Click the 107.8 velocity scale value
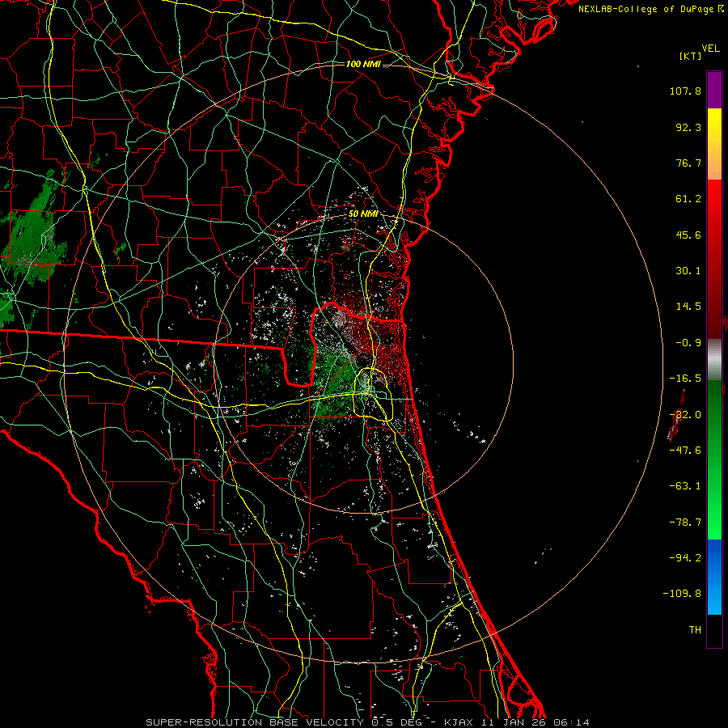This screenshot has height=728, width=728. click(x=685, y=91)
